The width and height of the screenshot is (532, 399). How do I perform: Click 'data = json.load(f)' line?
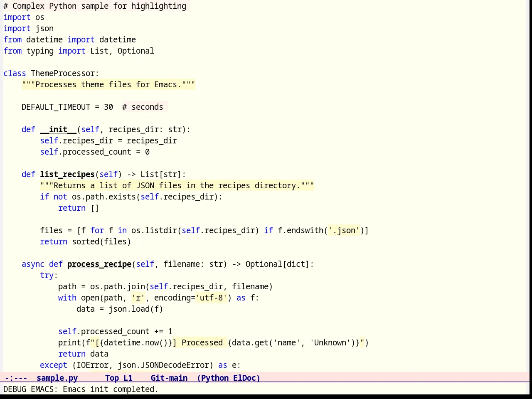click(120, 309)
